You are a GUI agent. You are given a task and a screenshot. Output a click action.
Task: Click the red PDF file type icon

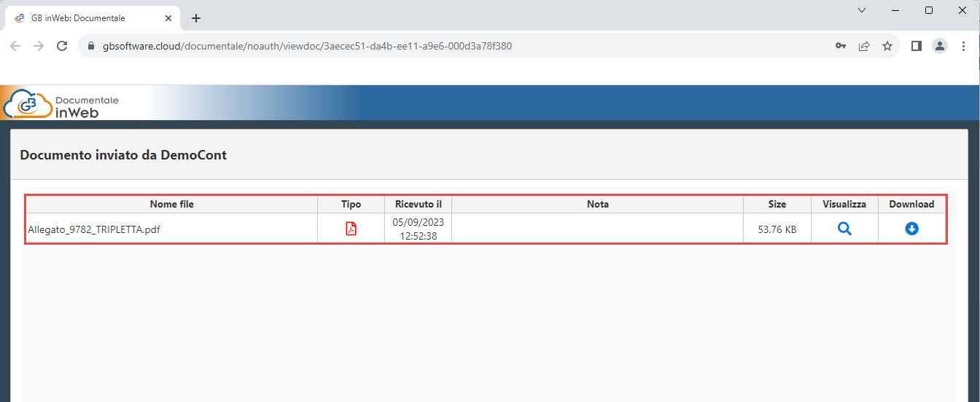tap(351, 229)
